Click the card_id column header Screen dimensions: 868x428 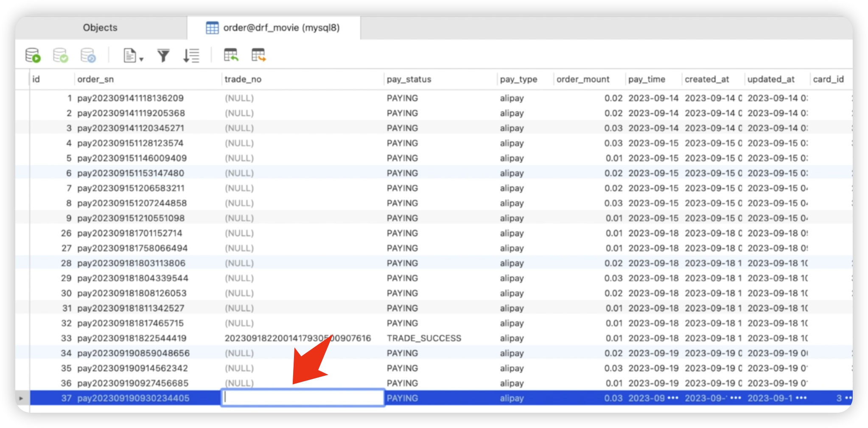click(829, 79)
